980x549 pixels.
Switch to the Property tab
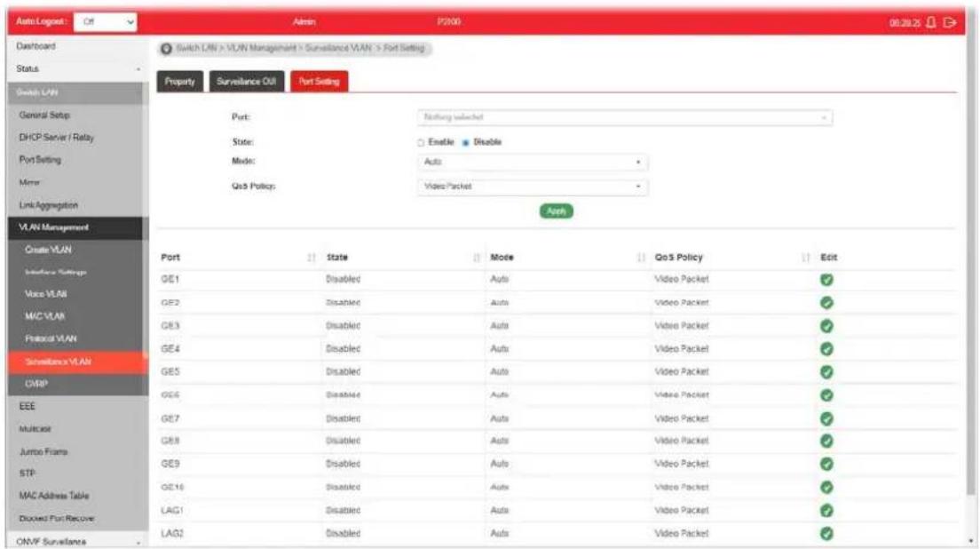pyautogui.click(x=180, y=82)
